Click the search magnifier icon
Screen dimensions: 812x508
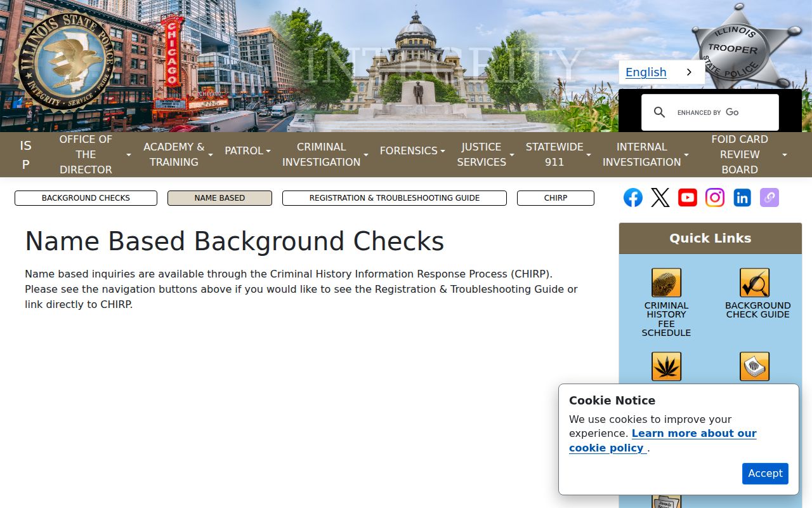(x=659, y=112)
